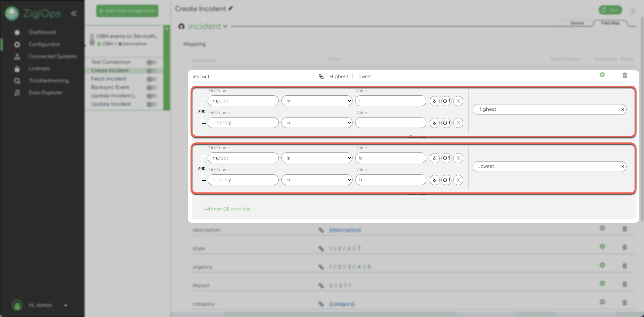Collapse the sidebar with double-chevron icon
Image resolution: width=644 pixels, height=317 pixels.
[x=74, y=13]
